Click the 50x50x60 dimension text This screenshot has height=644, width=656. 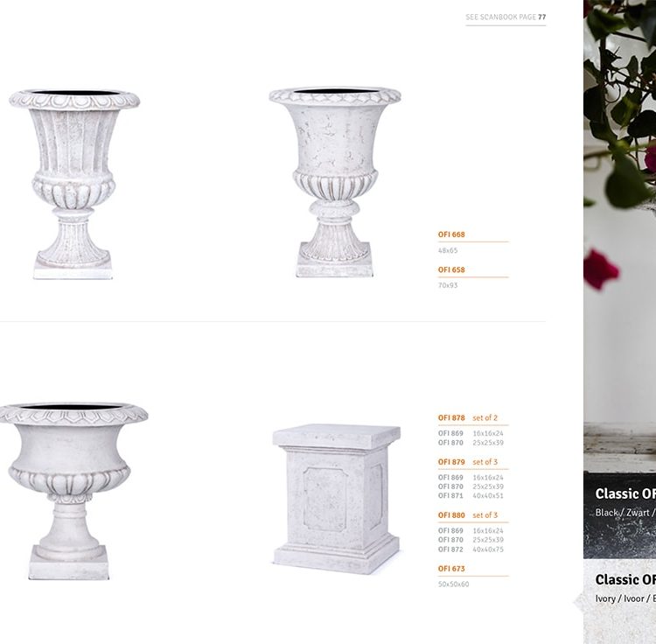click(453, 584)
